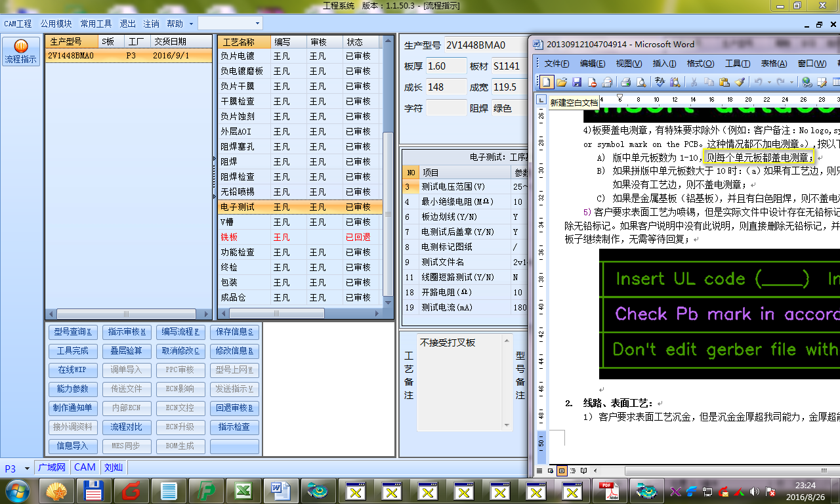840x504 pixels.
Task: Click the 回退审核B button
Action: click(235, 408)
